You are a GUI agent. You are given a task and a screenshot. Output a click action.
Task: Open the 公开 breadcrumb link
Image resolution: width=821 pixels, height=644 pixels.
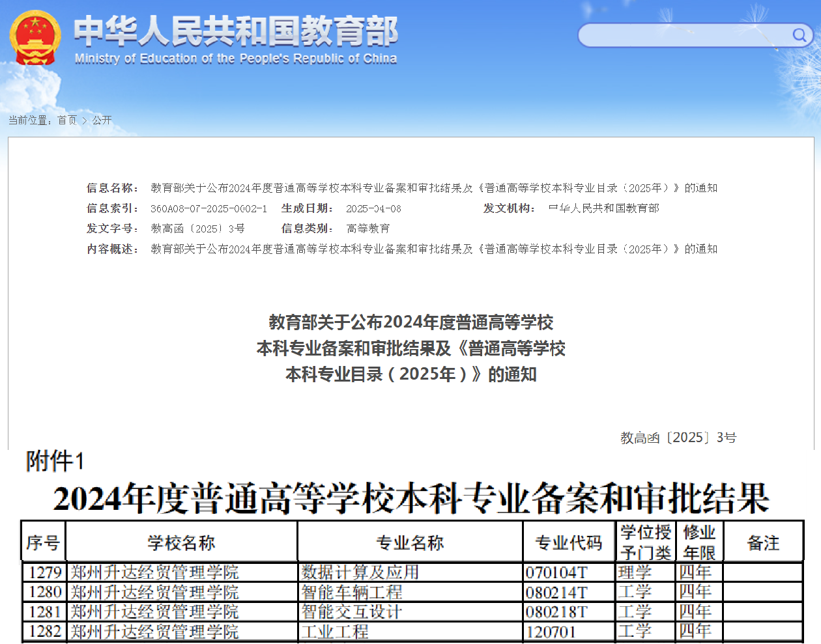tap(102, 120)
